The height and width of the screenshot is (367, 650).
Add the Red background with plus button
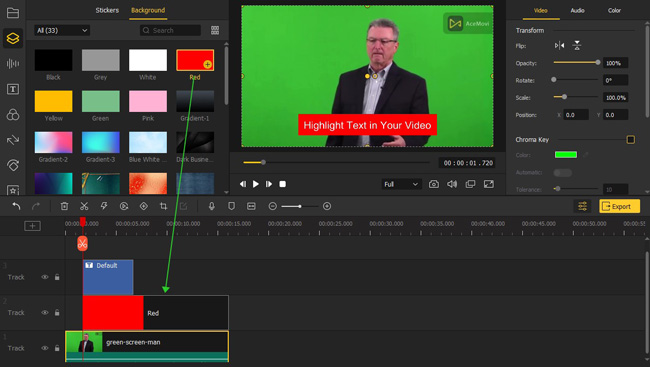[x=207, y=64]
